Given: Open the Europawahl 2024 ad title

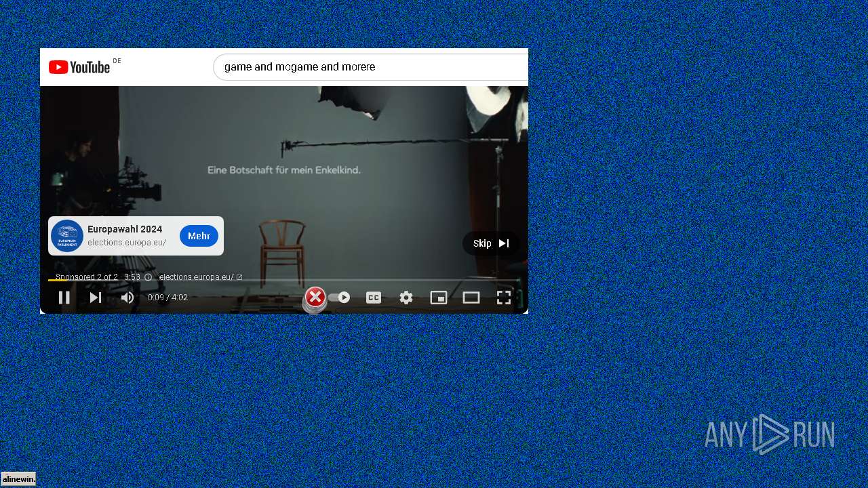Looking at the screenshot, I should pos(125,229).
